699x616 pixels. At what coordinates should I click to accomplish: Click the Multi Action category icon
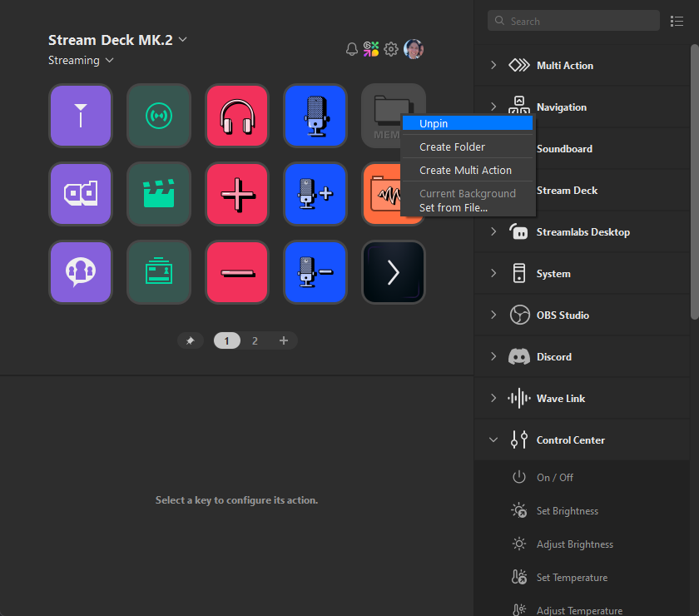pos(519,66)
